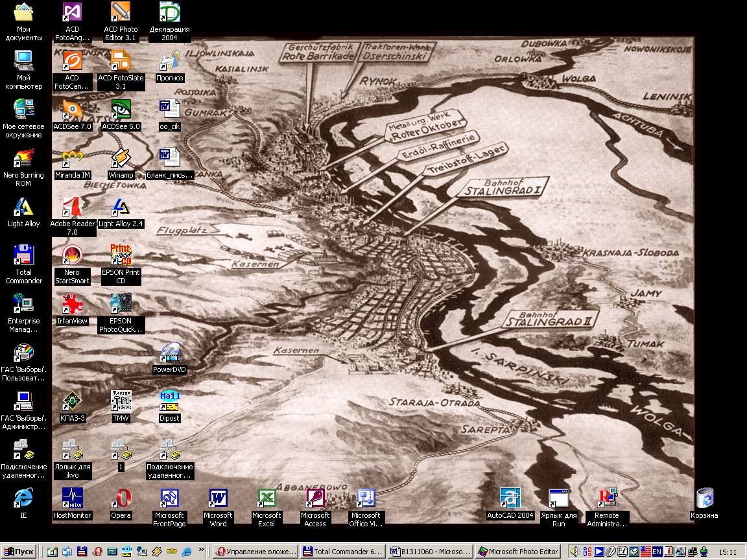
Task: Switch to Управление вложе... Opera taskbar window
Action: (255, 552)
